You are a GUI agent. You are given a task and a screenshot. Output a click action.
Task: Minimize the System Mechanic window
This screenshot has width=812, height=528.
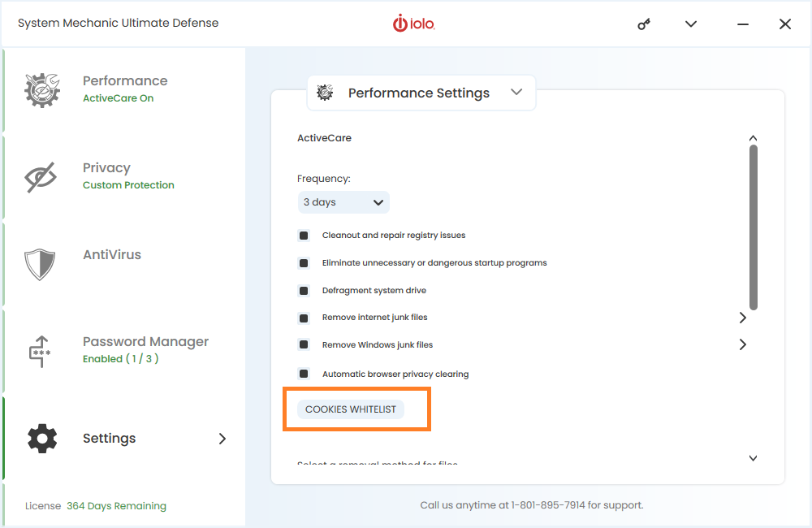tap(743, 24)
